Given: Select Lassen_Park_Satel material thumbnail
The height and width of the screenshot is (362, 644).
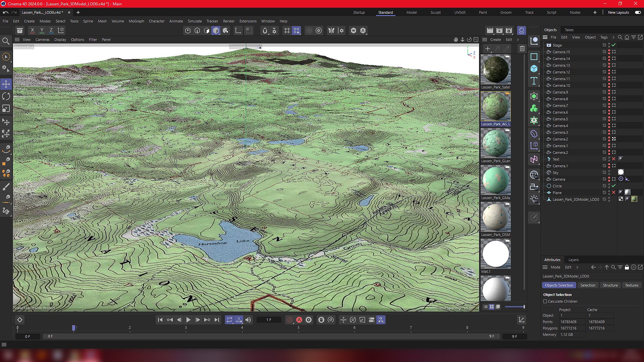Looking at the screenshot, I should point(495,69).
